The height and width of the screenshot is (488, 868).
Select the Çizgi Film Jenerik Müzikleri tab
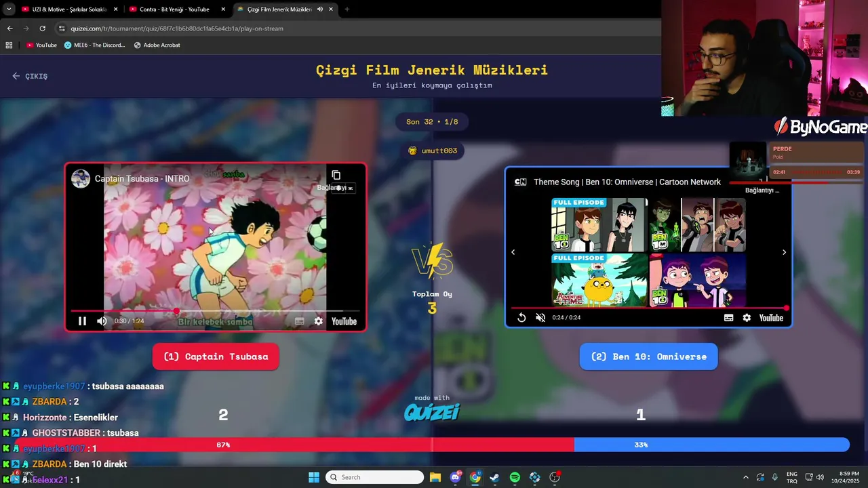click(x=279, y=9)
